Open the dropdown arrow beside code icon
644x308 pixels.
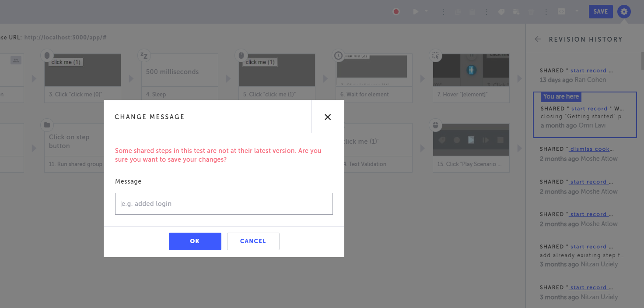pos(577,11)
